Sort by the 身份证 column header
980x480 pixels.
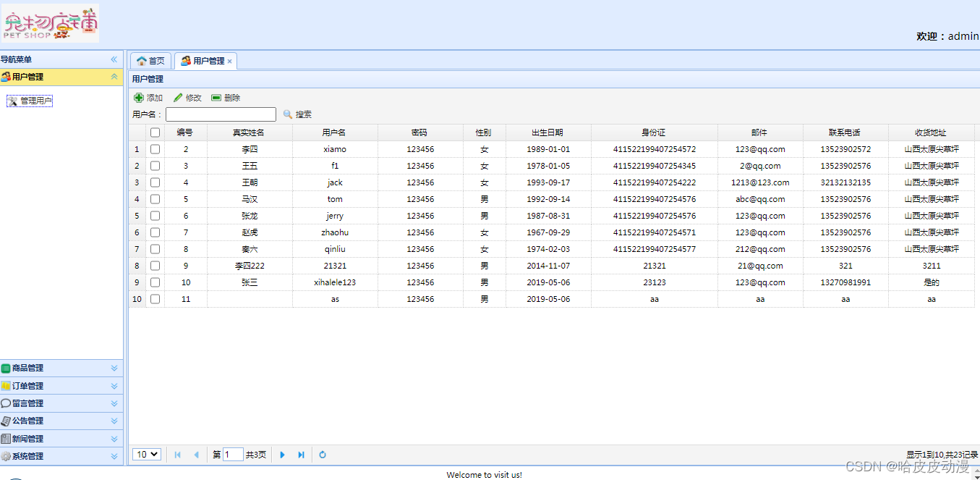point(654,132)
